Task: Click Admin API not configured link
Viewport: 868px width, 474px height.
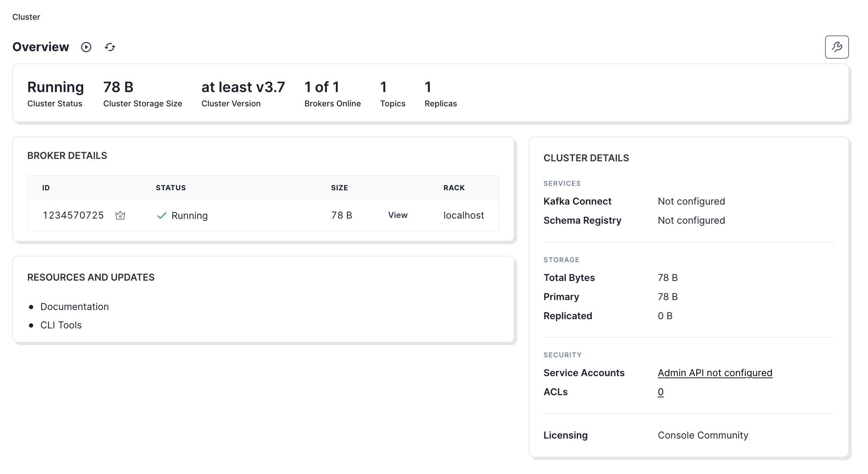Action: coord(715,373)
